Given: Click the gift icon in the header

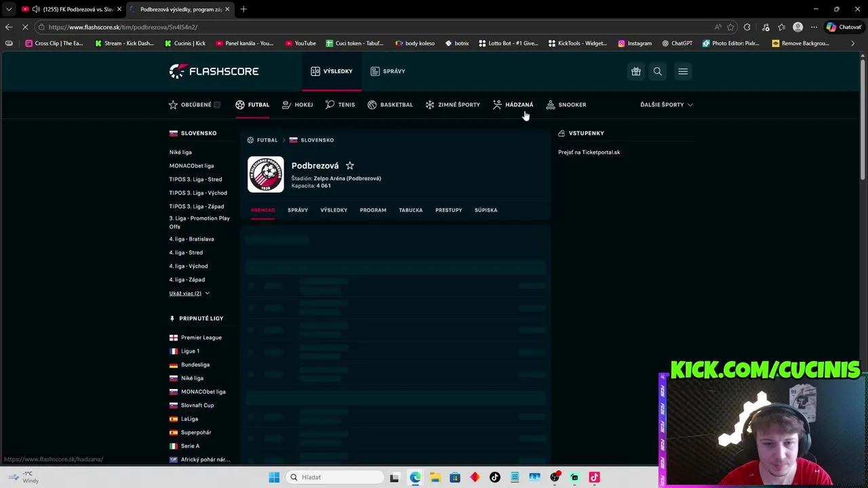Looking at the screenshot, I should [636, 71].
